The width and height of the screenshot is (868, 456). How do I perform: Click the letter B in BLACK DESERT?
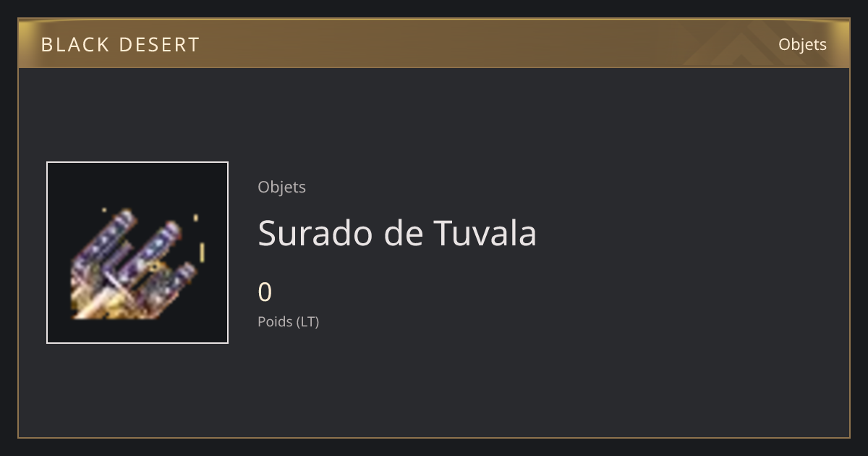coord(47,45)
